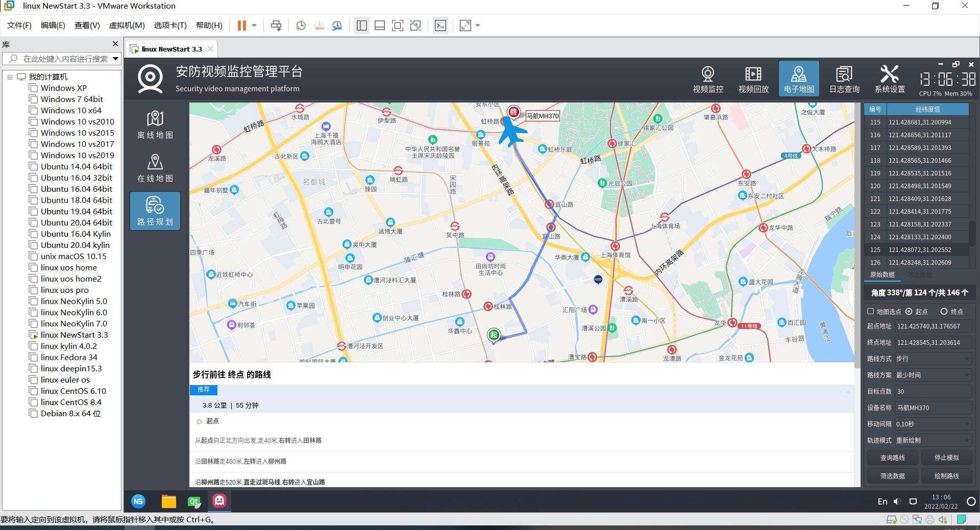The image size is (980, 530).
Task: Open the 路线方式 dropdown showing 步行
Action: click(932, 359)
